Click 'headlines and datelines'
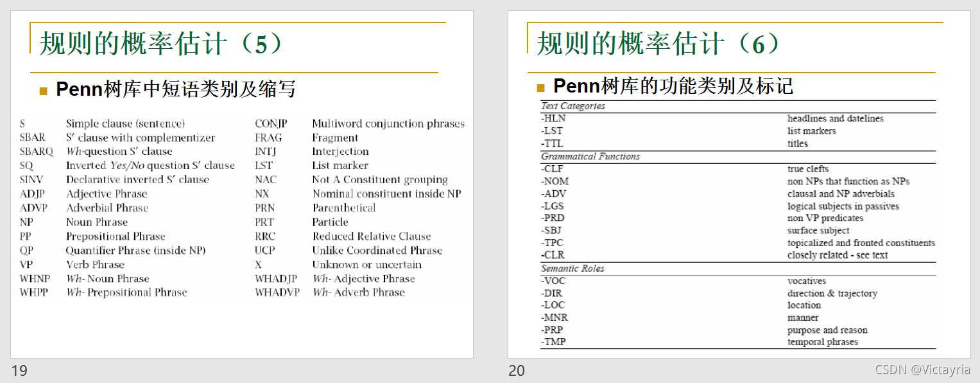 836,119
